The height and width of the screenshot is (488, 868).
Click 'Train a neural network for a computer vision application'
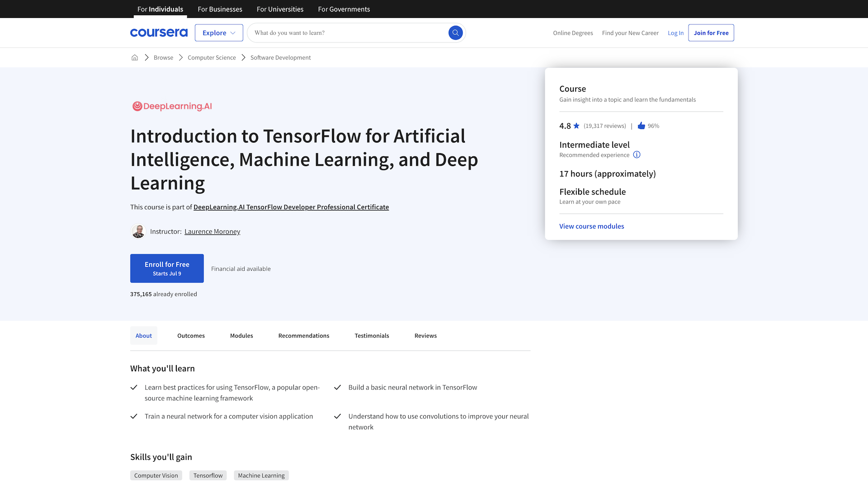tap(228, 416)
